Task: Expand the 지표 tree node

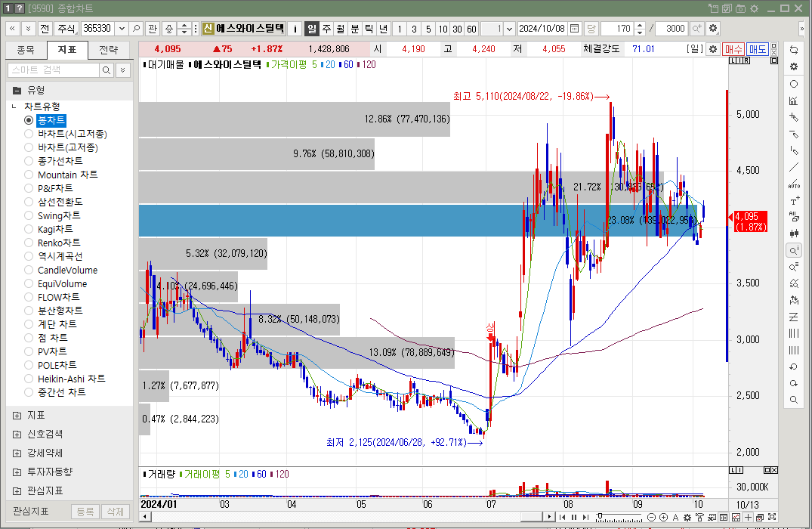Action: pos(17,415)
